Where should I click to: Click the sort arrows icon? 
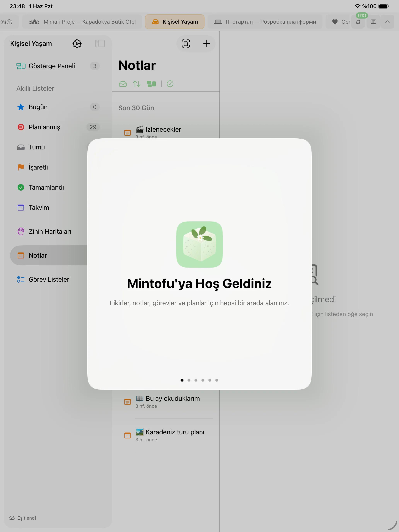(x=137, y=84)
